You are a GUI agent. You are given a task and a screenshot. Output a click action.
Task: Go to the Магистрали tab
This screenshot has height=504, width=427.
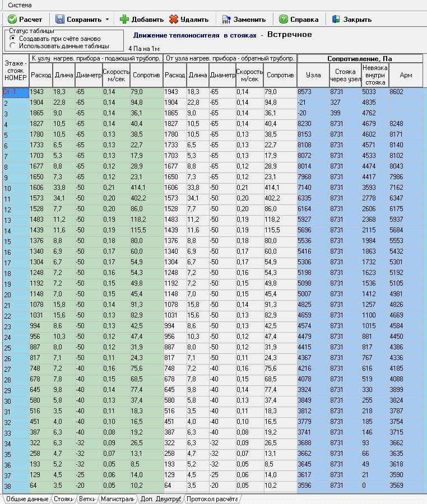coord(117,498)
